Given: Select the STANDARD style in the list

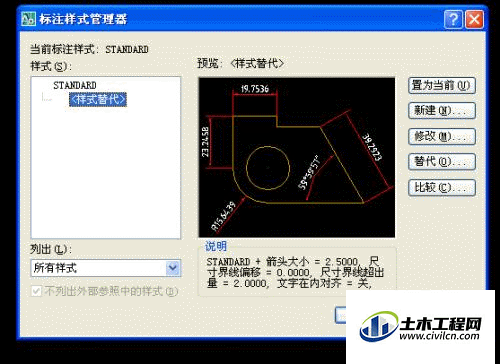Looking at the screenshot, I should click(x=75, y=85).
